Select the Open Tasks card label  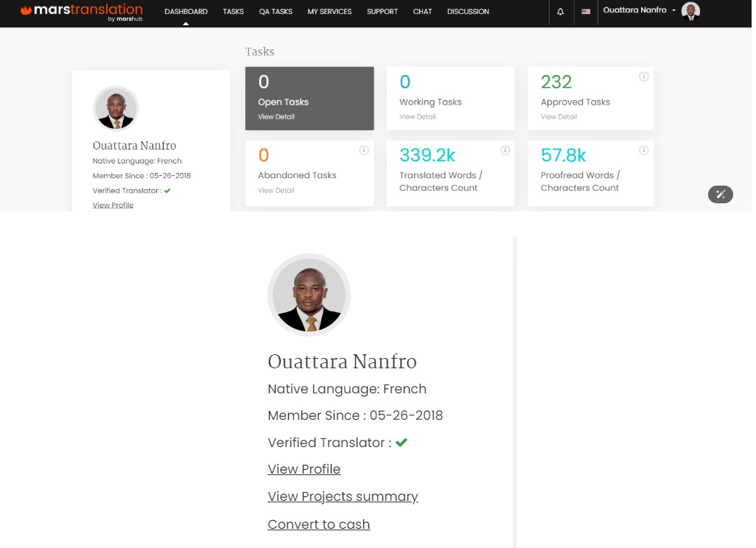[284, 102]
